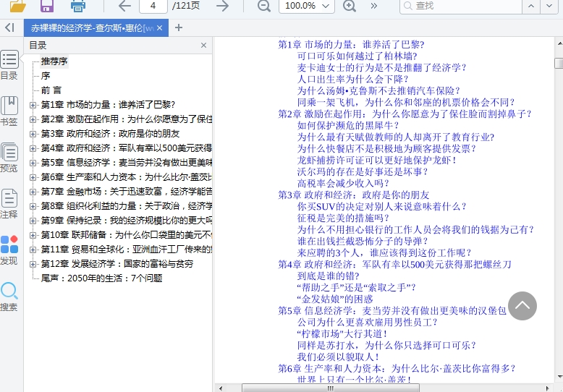Zoom in with the plus magnifier
The image size is (563, 392).
(350, 6)
